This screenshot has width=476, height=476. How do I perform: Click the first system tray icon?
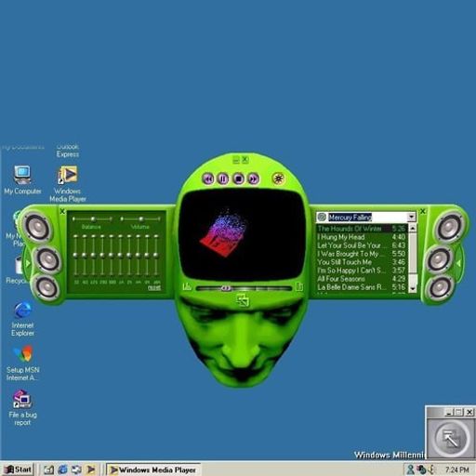[411, 469]
